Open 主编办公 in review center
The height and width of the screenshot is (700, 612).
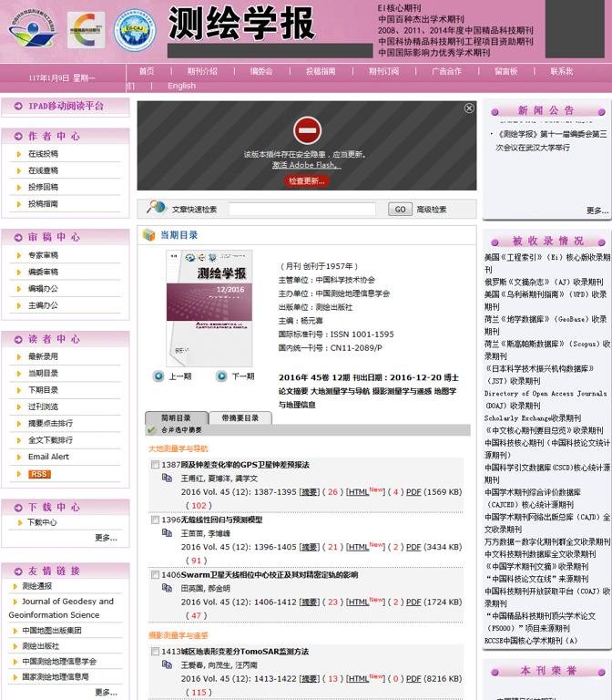44,305
